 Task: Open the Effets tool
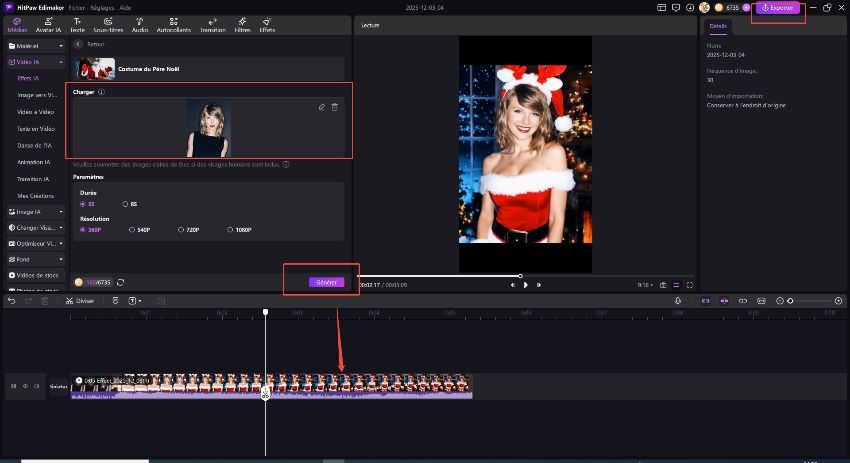267,25
